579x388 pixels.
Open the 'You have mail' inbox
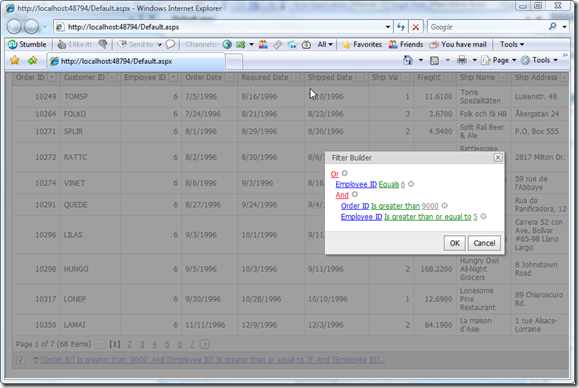(458, 45)
